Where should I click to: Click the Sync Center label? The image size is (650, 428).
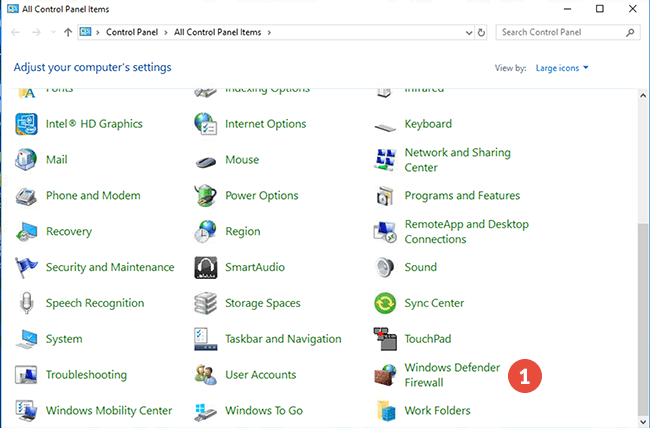[434, 303]
